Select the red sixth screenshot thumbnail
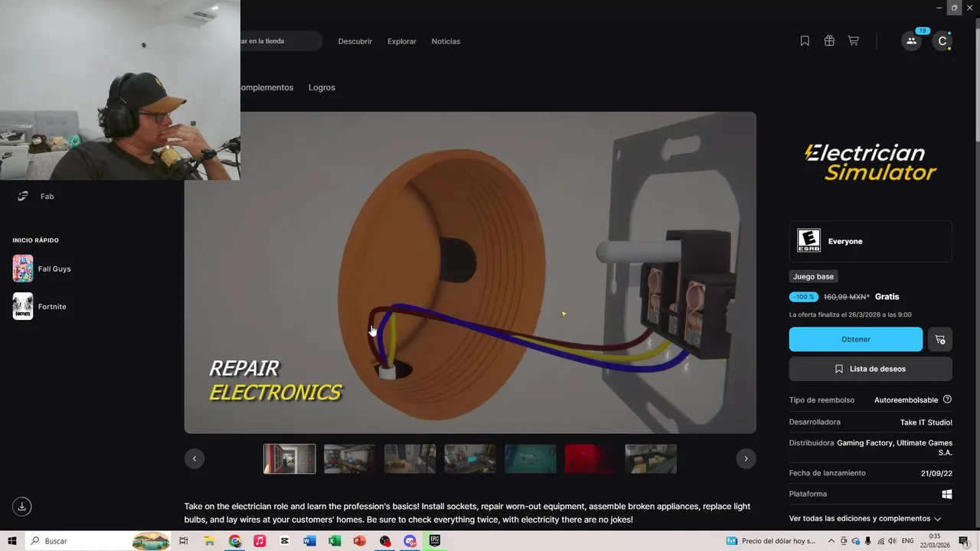This screenshot has height=551, width=980. tap(591, 458)
